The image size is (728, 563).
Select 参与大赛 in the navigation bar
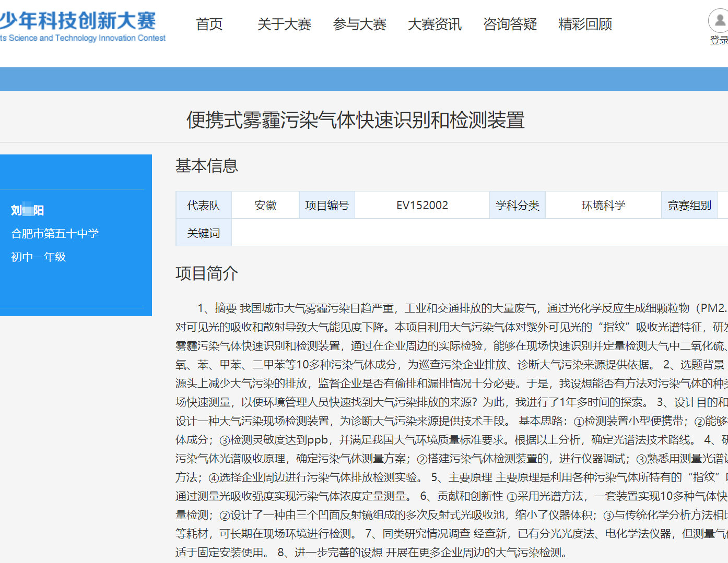click(360, 24)
